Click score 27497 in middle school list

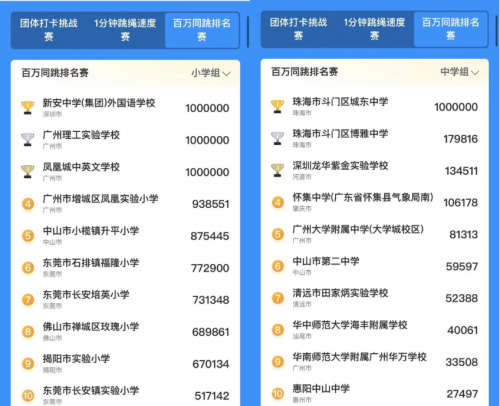point(462,394)
